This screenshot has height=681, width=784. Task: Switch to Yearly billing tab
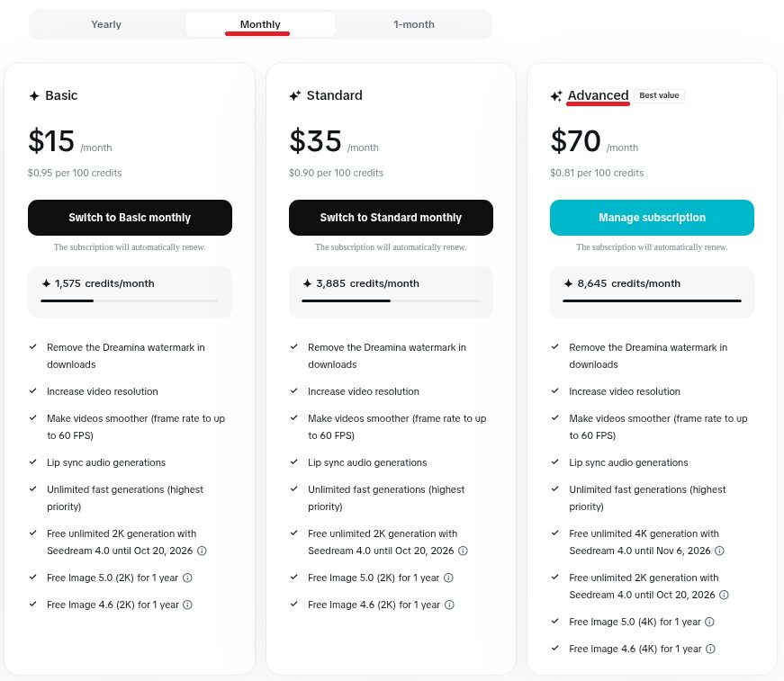[106, 24]
